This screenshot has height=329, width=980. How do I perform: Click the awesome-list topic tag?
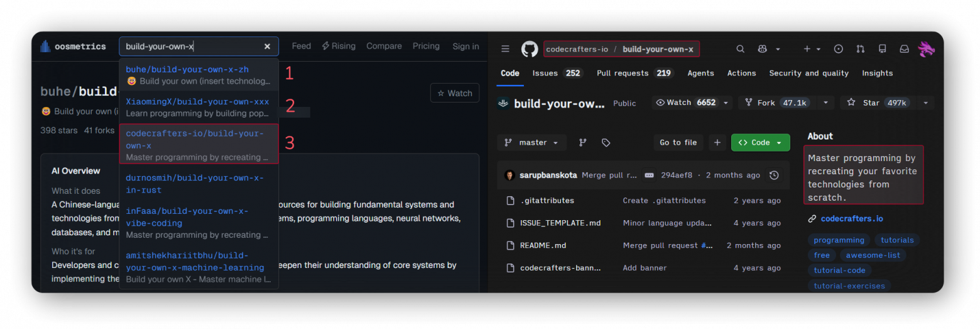[x=873, y=255]
